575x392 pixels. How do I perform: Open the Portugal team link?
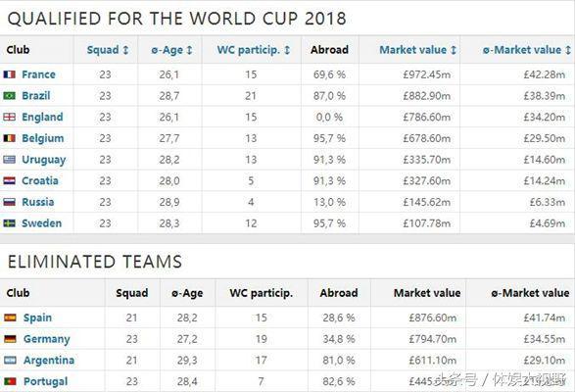[x=45, y=381]
